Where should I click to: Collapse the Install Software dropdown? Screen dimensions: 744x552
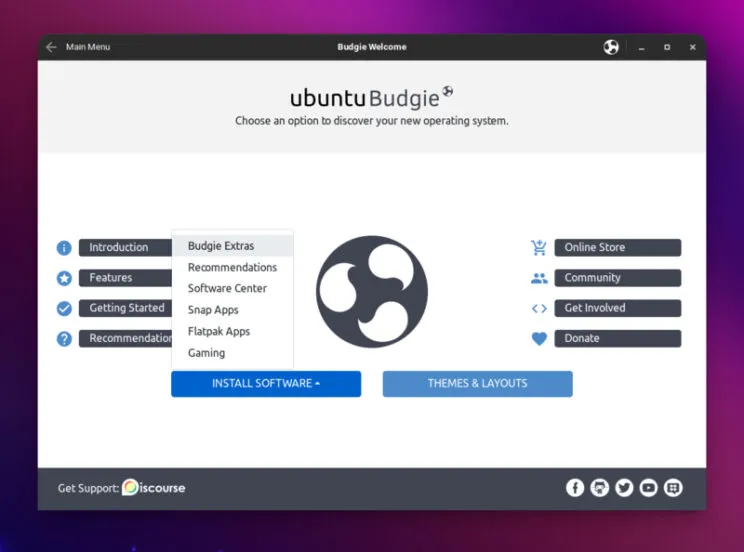pos(265,384)
